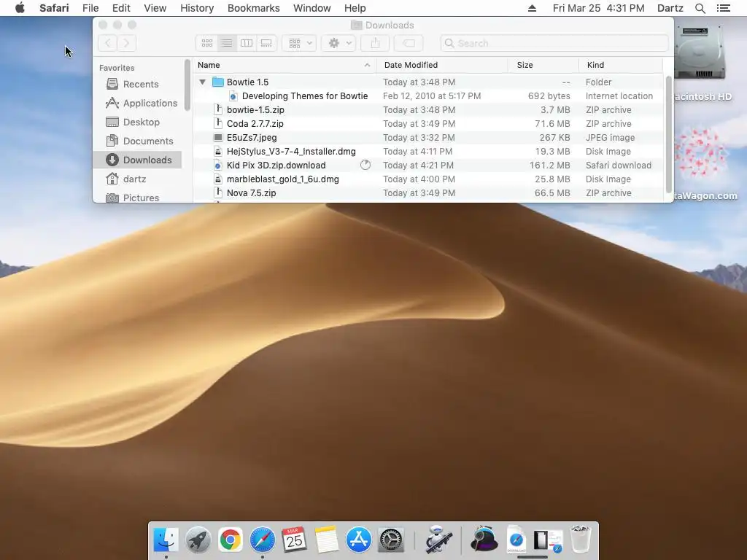Open the Dartz user menu
The image size is (747, 560).
coord(670,8)
